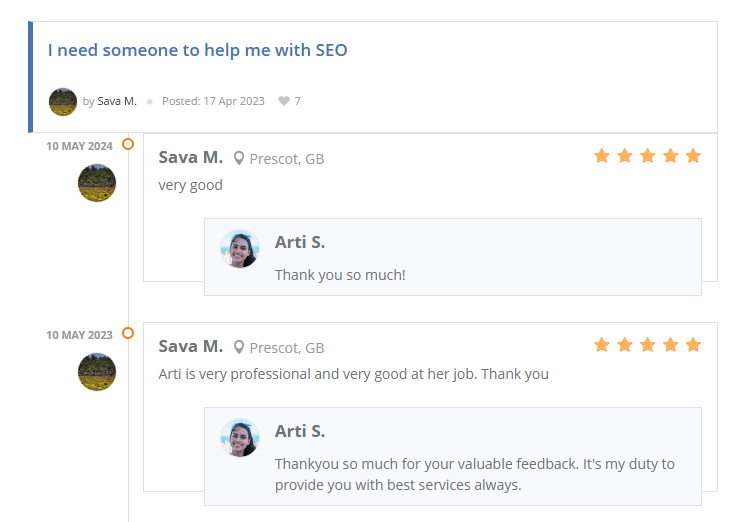Click the first star of the "very good" review rating
Screen dimensions: 746x522
click(x=602, y=156)
